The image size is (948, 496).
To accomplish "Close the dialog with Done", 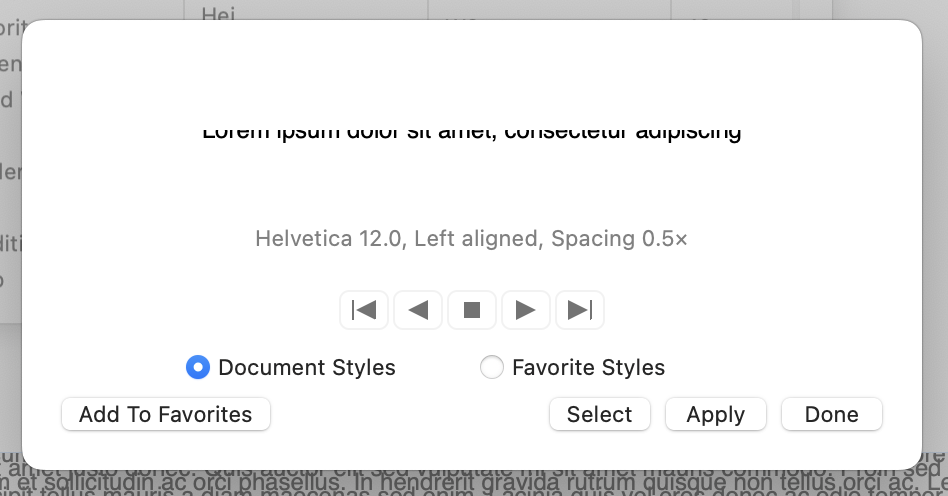I will tap(832, 414).
